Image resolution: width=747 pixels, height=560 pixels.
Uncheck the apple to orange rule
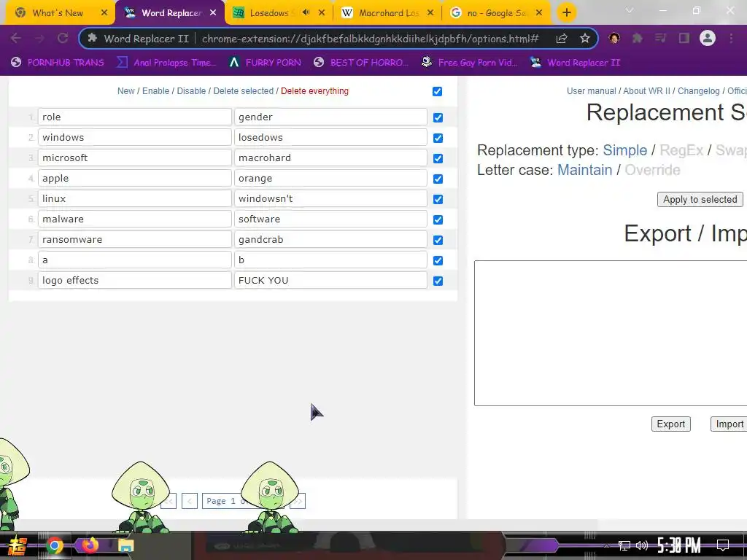pyautogui.click(x=438, y=179)
